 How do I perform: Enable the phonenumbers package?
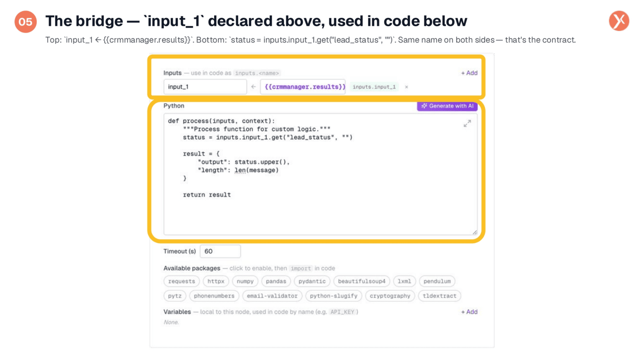[x=214, y=296]
